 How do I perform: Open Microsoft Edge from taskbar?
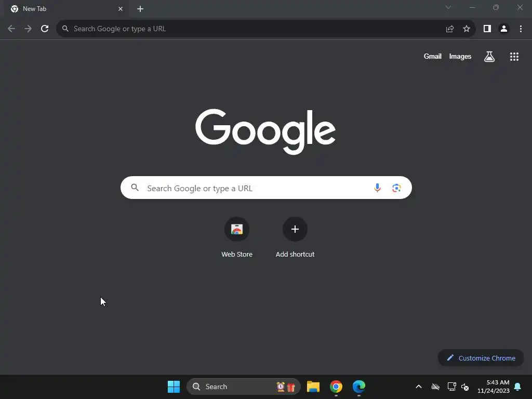coord(359,387)
